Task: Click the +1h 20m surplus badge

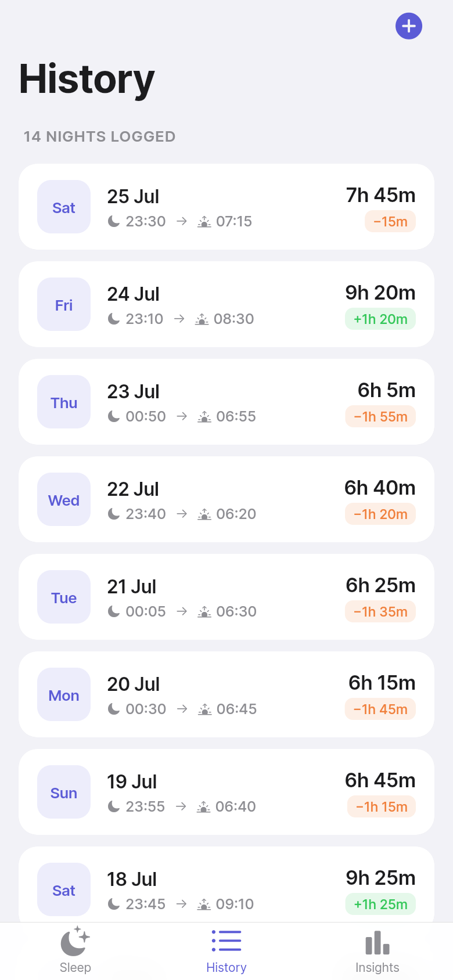Action: tap(380, 319)
